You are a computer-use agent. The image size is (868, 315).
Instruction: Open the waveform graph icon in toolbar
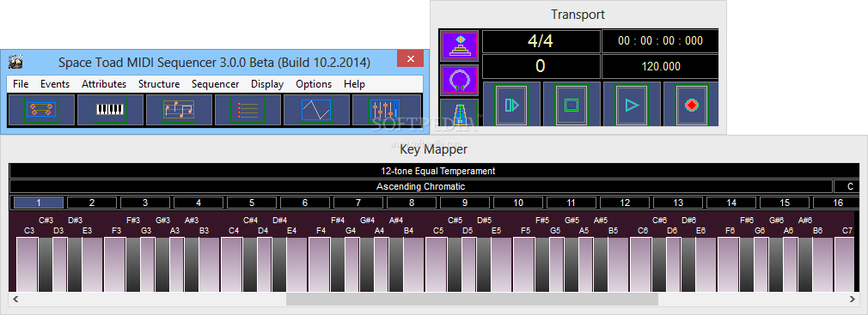pyautogui.click(x=316, y=109)
